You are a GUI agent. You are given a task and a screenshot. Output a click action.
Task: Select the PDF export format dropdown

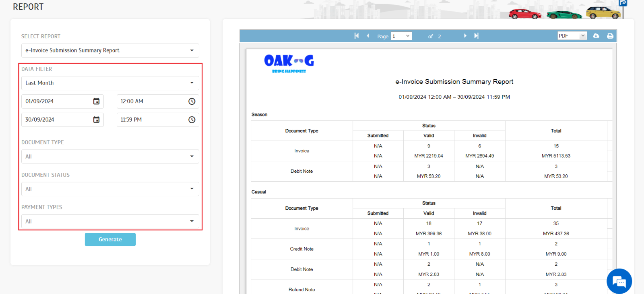pyautogui.click(x=572, y=36)
